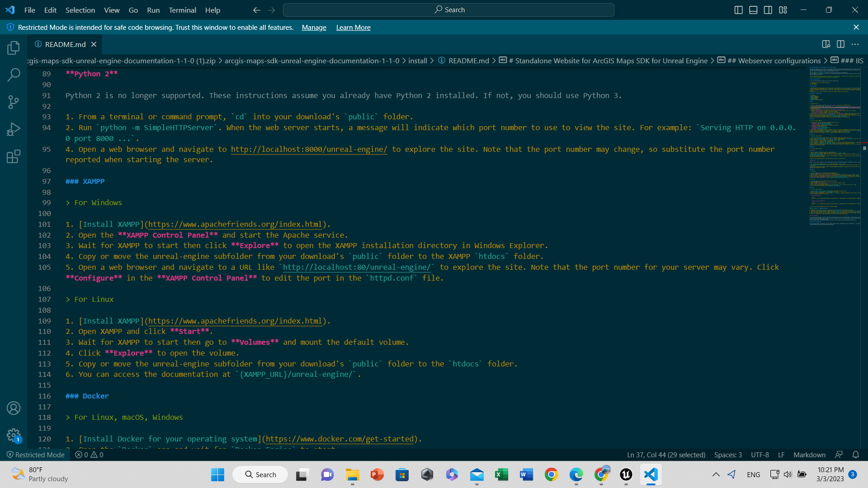Open the Extensions view
Screen dimensions: 868x488
click(x=14, y=157)
